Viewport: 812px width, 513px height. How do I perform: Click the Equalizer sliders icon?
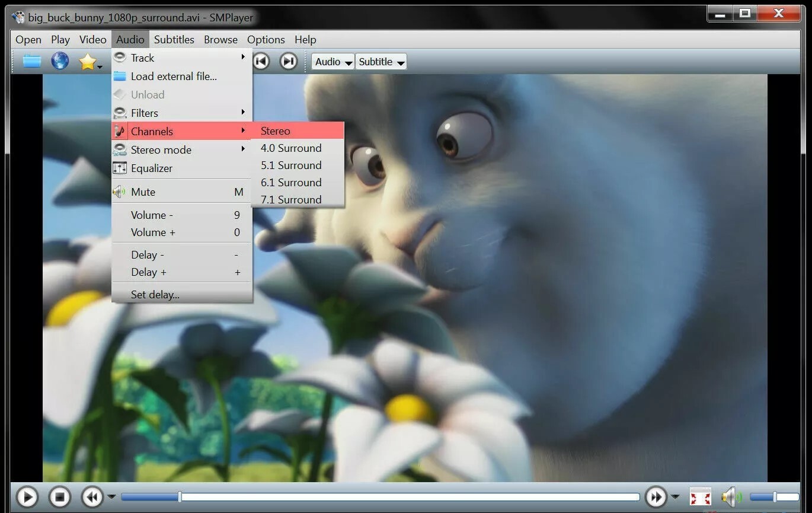pos(120,168)
